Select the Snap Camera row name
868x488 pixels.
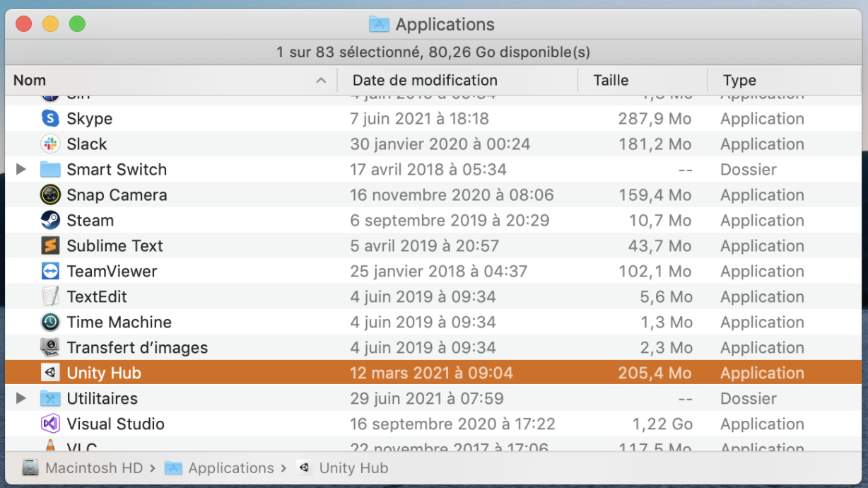[x=117, y=195]
